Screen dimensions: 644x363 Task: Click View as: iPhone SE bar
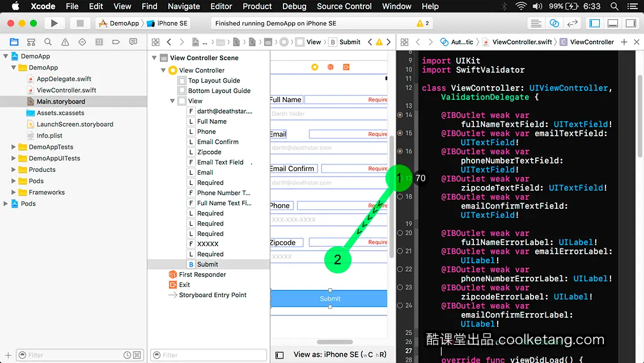340,355
